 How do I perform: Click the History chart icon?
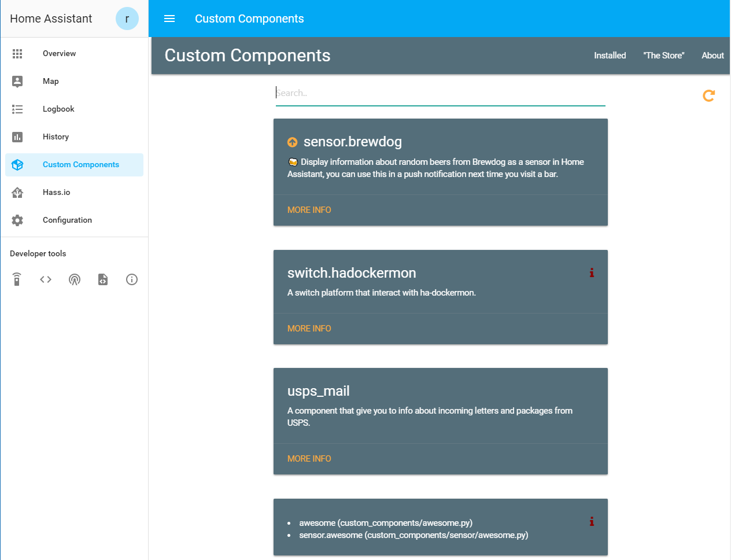point(17,137)
